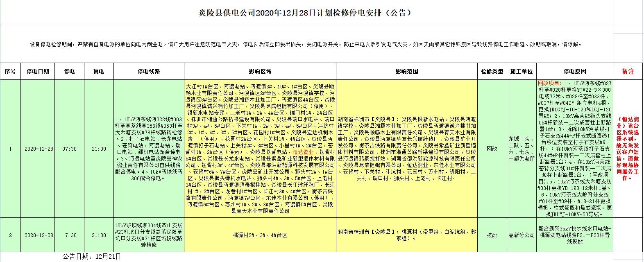Select the 影响范围 column header
The image size is (644, 262).
[x=407, y=71]
